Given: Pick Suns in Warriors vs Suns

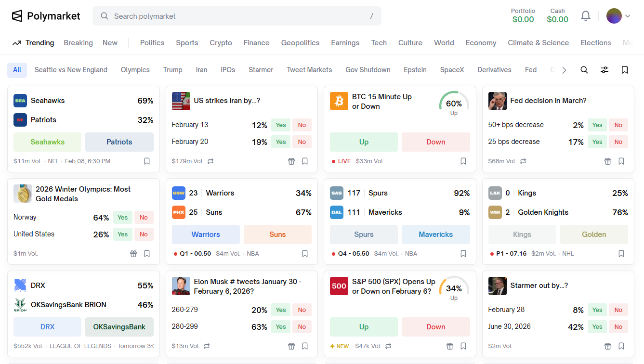Looking at the screenshot, I should click(277, 234).
